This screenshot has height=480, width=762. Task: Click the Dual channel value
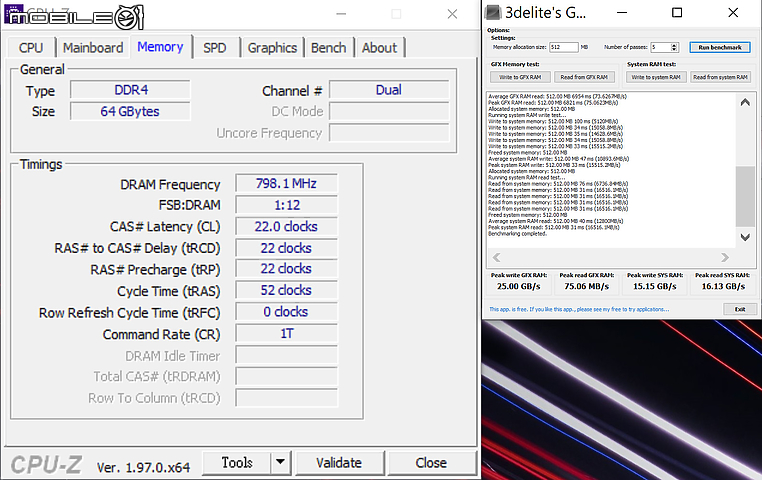[389, 90]
